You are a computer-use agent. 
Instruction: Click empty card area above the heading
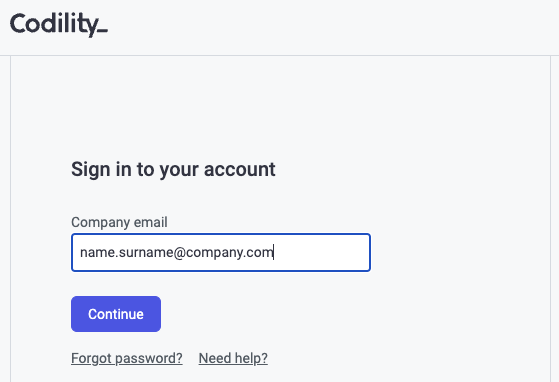280,107
